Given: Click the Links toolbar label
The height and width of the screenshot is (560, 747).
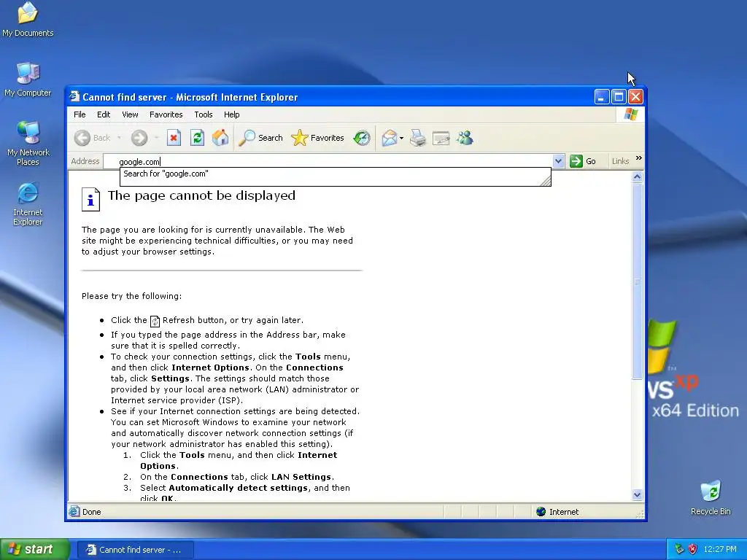Looking at the screenshot, I should pos(620,161).
